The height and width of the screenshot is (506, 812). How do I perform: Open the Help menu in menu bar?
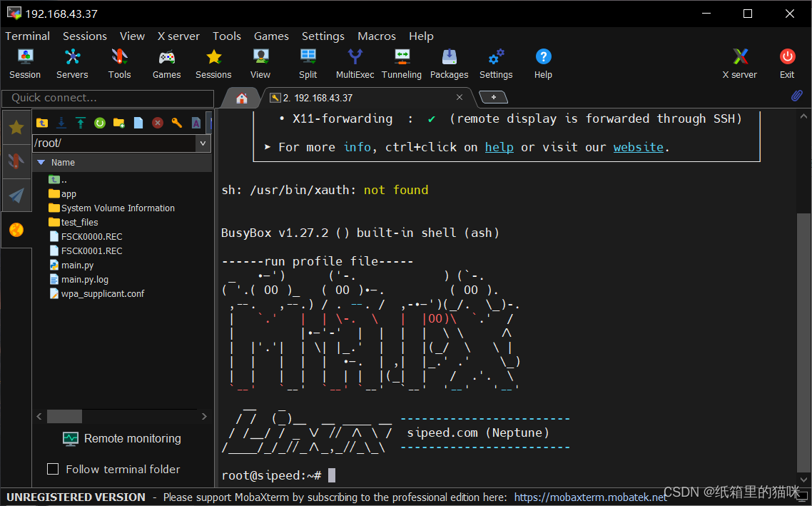(421, 36)
